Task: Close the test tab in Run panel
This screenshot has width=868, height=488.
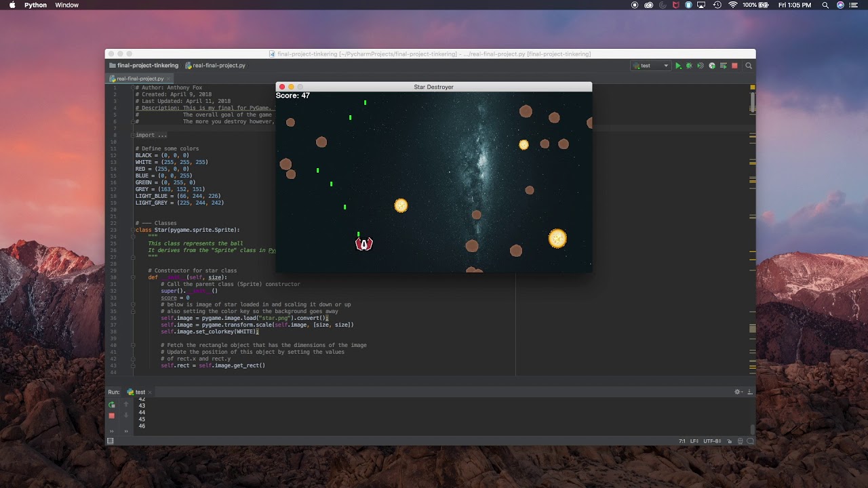Action: pyautogui.click(x=150, y=392)
